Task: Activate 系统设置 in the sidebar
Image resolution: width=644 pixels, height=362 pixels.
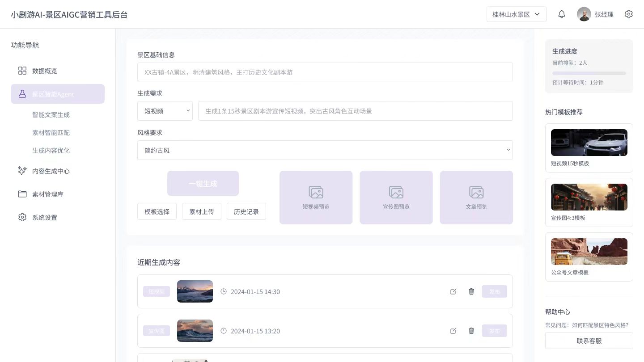Action: (45, 217)
